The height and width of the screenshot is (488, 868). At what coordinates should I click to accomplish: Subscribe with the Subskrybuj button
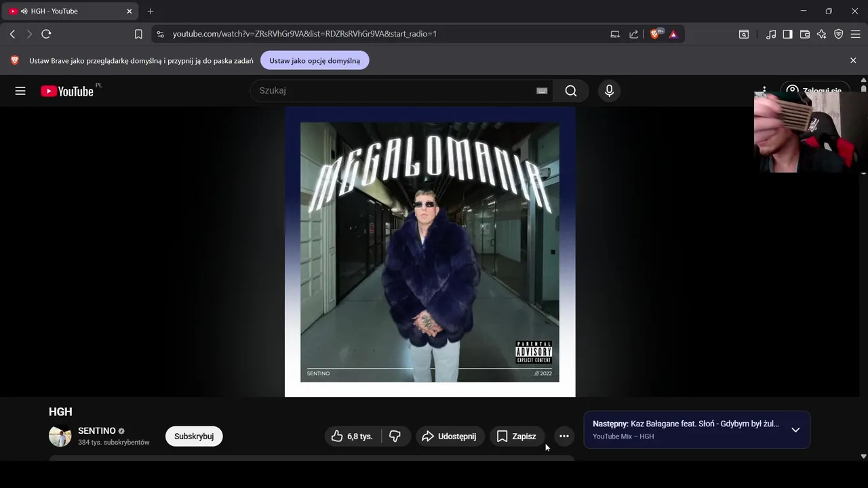194,436
